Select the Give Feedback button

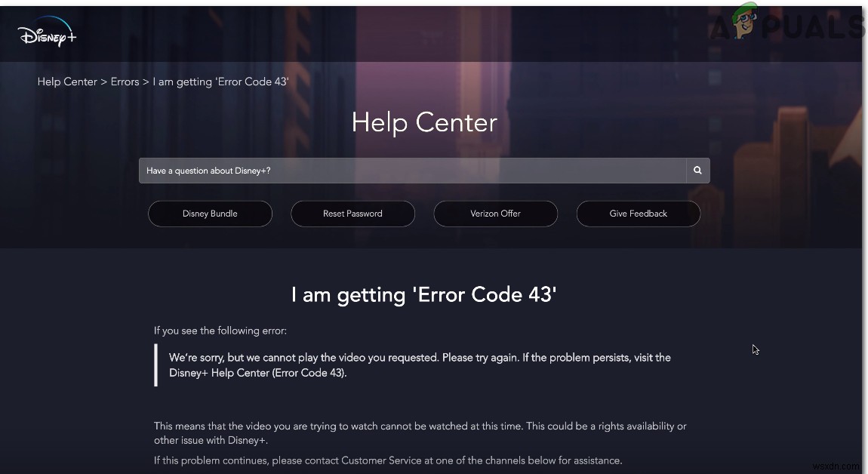639,214
